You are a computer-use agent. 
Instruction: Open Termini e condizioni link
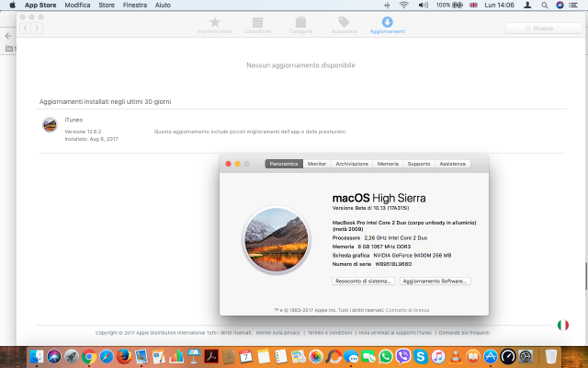(x=330, y=333)
